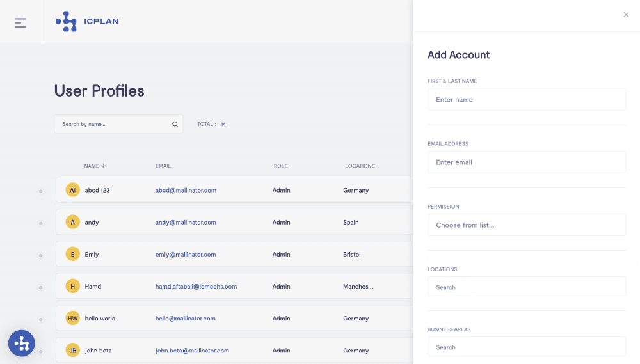Open the andy@mailinator.com email link

[x=186, y=223]
